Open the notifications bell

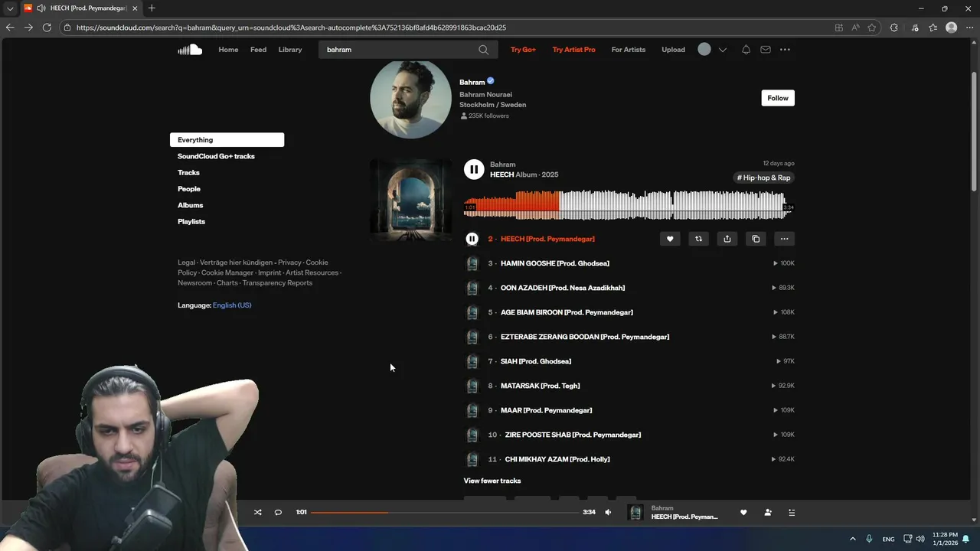pyautogui.click(x=746, y=50)
